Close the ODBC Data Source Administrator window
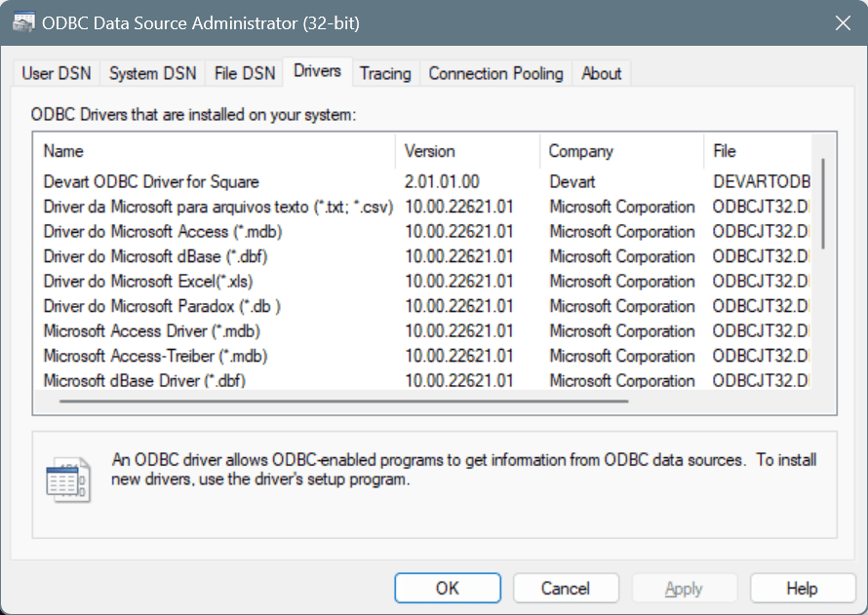 coord(843,23)
